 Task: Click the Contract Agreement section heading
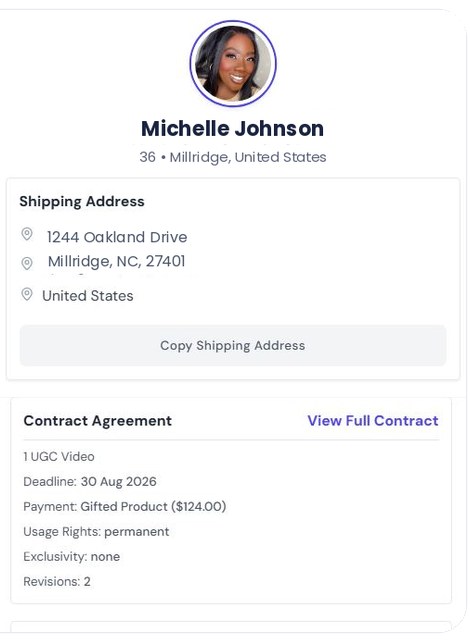(x=98, y=421)
